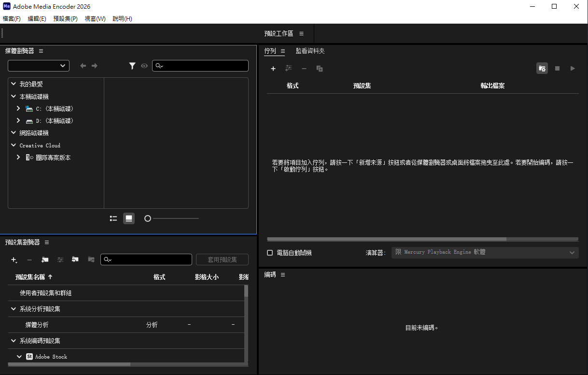Click the create new preset plus icon
The height and width of the screenshot is (375, 588).
[14, 260]
